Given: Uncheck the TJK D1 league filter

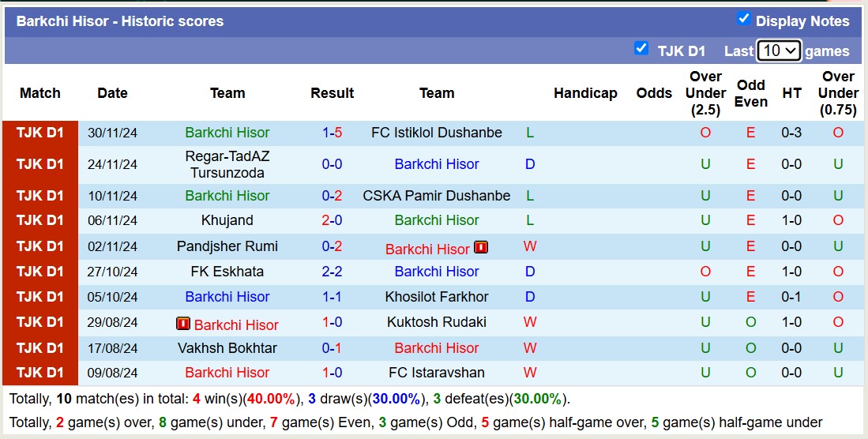Looking at the screenshot, I should tap(641, 49).
